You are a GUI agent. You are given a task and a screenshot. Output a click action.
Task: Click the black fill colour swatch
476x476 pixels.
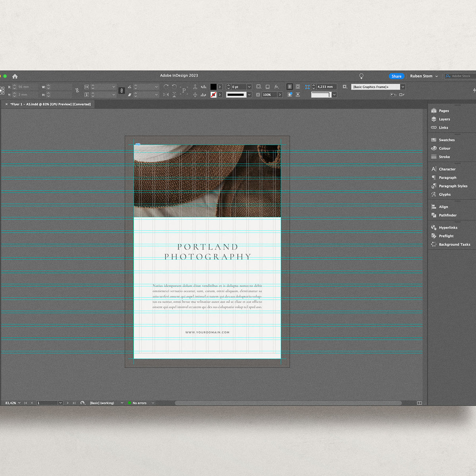[x=213, y=86]
